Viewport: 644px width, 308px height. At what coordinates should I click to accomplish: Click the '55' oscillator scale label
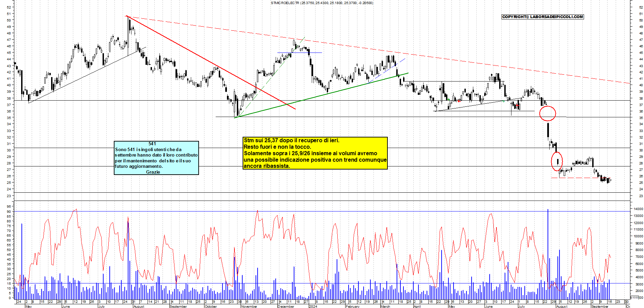pyautogui.click(x=9, y=245)
